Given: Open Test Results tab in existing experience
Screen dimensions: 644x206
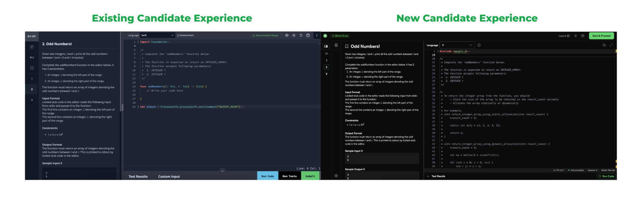Looking at the screenshot, I should [138, 177].
